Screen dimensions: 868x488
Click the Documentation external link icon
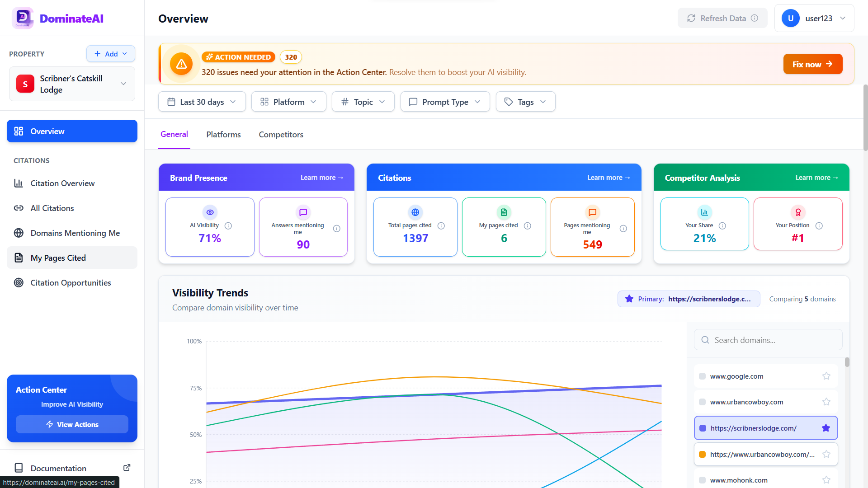click(x=127, y=468)
